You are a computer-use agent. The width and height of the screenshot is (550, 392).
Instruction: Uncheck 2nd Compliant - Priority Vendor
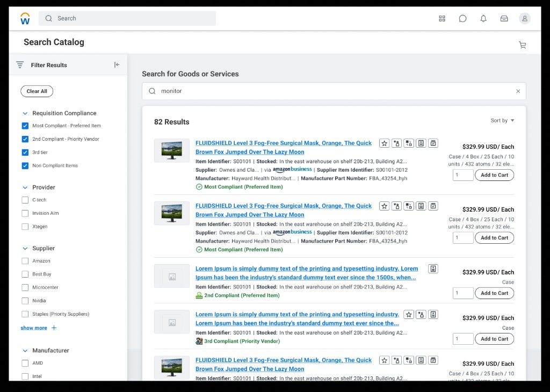click(x=25, y=139)
